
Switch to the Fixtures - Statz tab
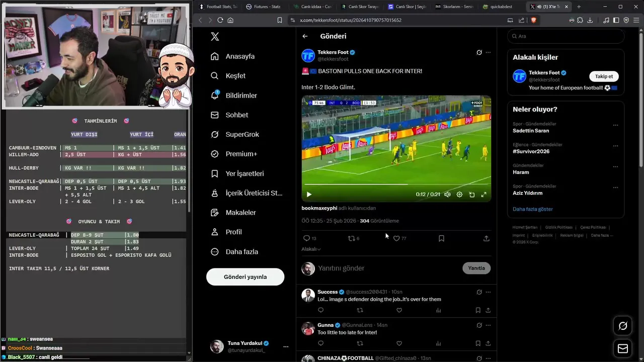coord(264,7)
